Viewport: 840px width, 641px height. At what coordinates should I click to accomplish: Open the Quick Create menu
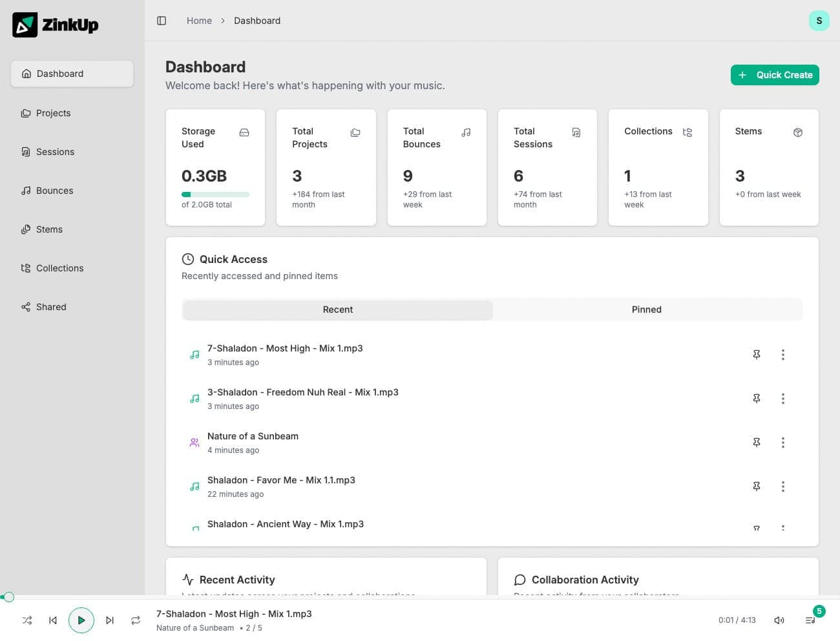(775, 75)
